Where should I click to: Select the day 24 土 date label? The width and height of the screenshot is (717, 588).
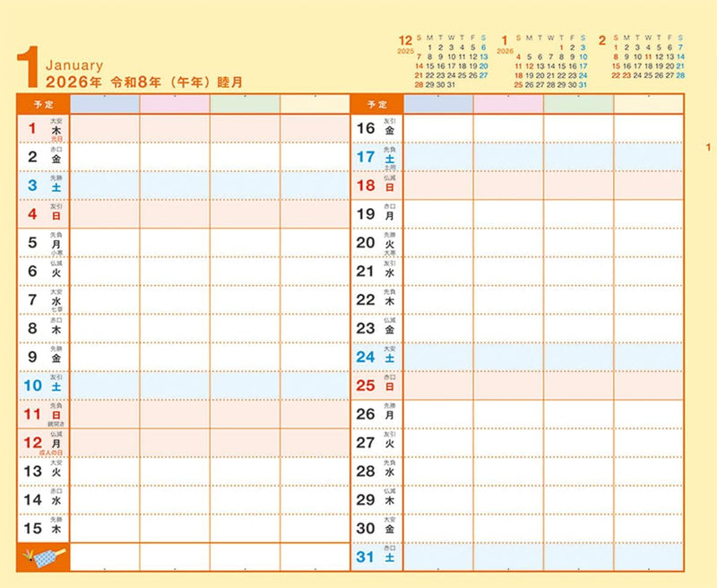376,357
